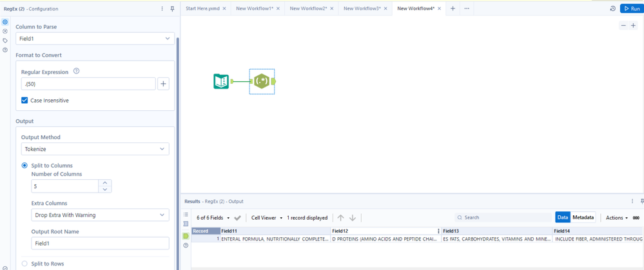
Task: Select the cell starting D PROTEINS
Action: point(386,238)
